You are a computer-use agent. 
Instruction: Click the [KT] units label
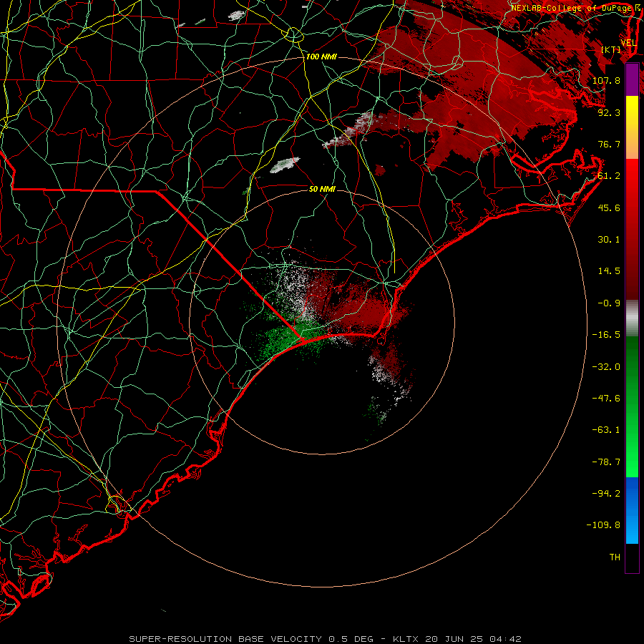click(611, 49)
